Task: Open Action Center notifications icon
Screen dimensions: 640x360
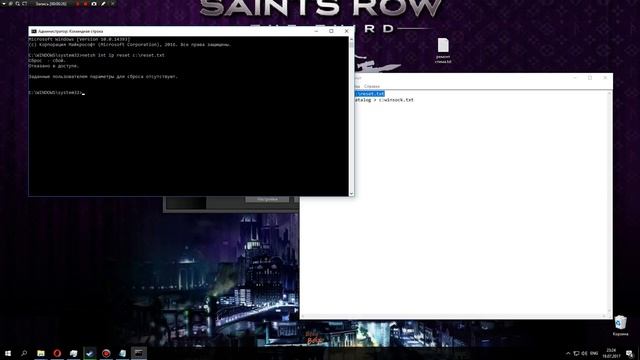Action: point(630,353)
